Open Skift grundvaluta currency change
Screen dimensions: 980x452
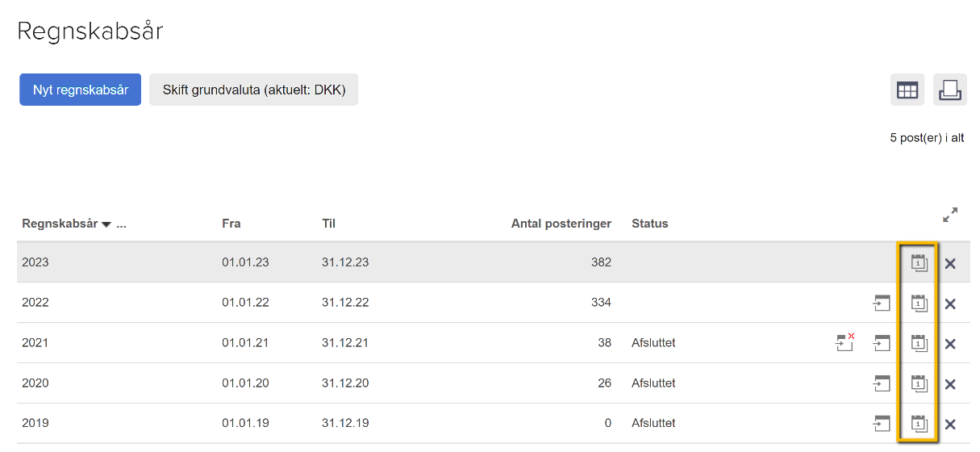(x=253, y=90)
